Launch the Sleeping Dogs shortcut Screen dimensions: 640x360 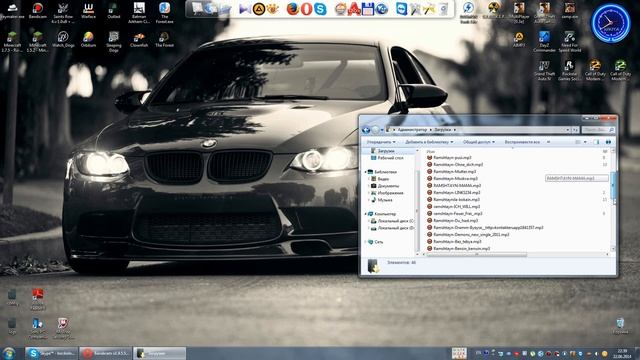click(x=113, y=42)
